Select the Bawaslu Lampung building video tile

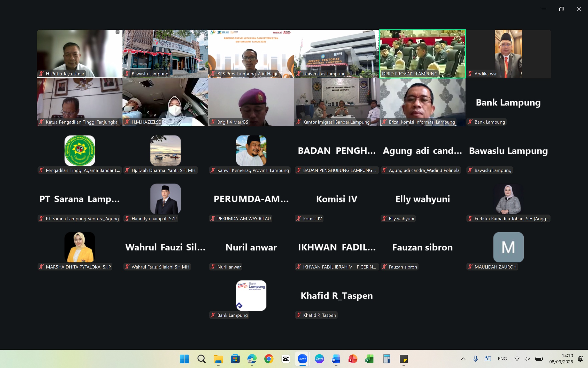tap(165, 54)
